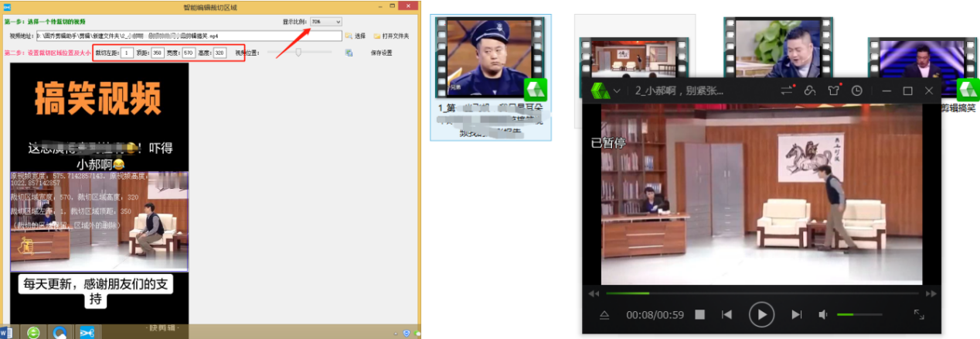
Task: Click the 裁切左距 input field
Action: click(127, 53)
